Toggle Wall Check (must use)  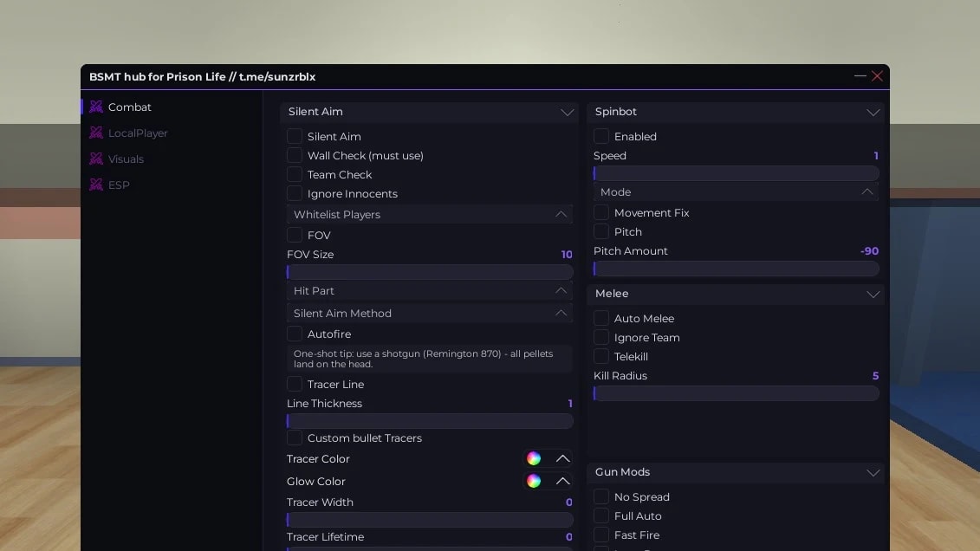[x=295, y=155]
